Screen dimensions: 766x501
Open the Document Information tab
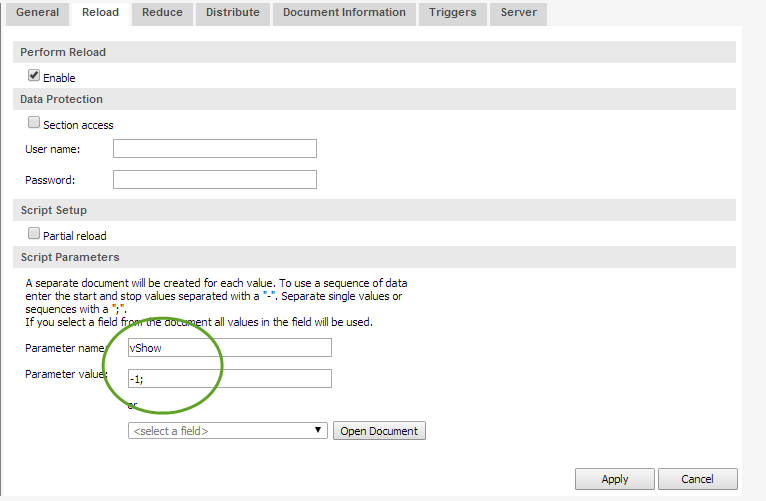(x=344, y=13)
